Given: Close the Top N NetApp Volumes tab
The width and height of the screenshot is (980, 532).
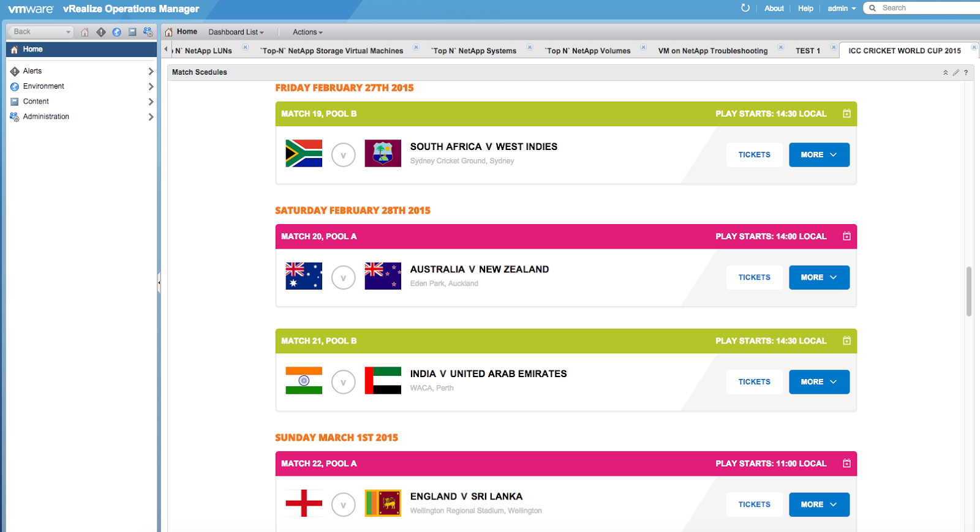Looking at the screenshot, I should pos(643,47).
